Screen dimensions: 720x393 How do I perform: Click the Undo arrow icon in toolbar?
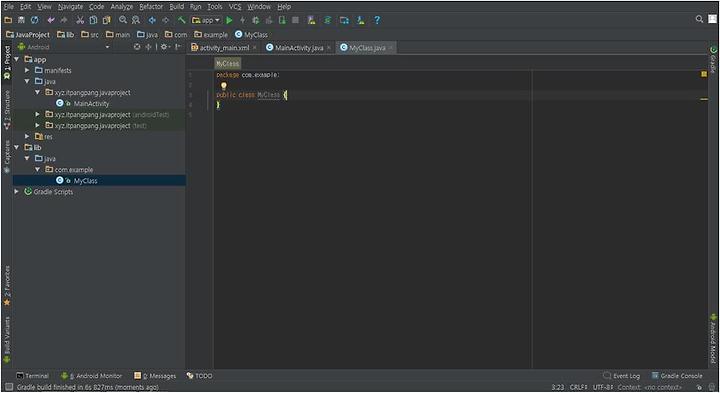[x=51, y=20]
